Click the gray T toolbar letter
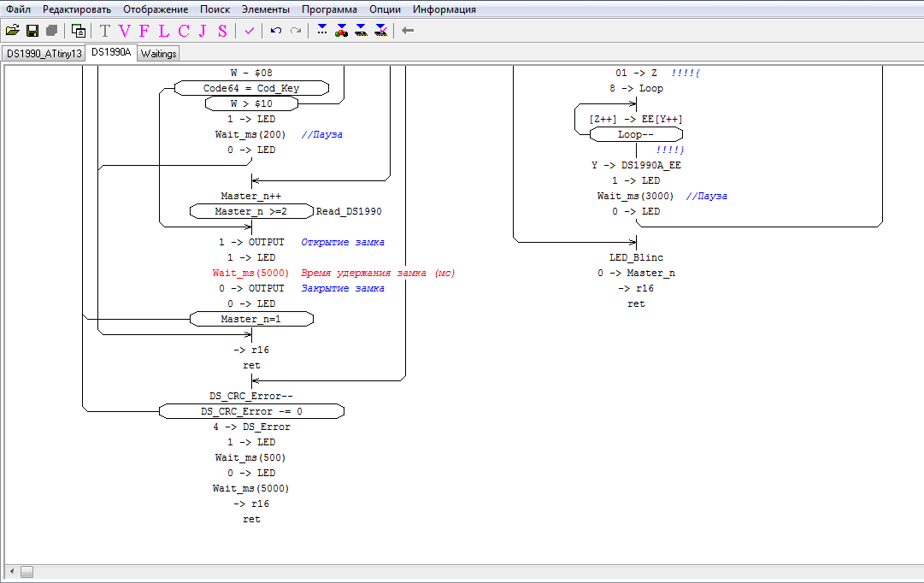 105,31
